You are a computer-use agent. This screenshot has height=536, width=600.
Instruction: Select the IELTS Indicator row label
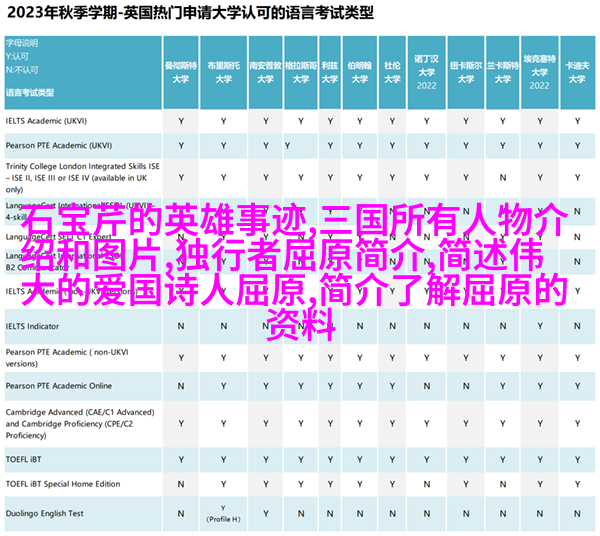coord(33,326)
